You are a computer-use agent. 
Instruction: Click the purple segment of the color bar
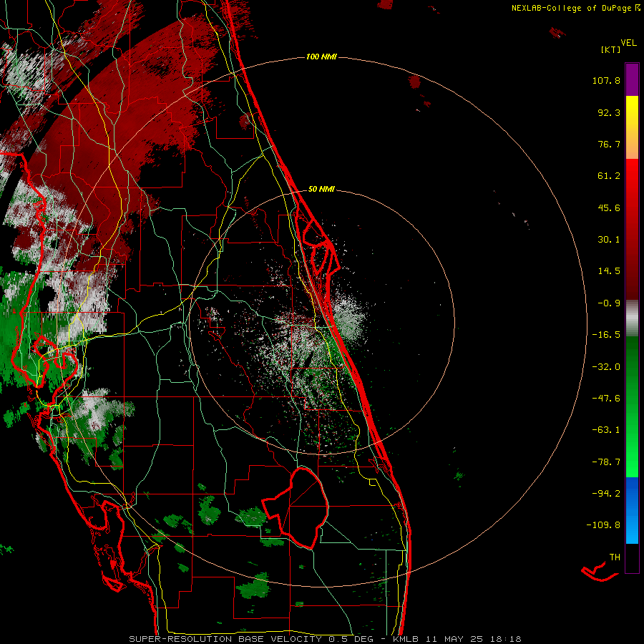click(x=632, y=80)
